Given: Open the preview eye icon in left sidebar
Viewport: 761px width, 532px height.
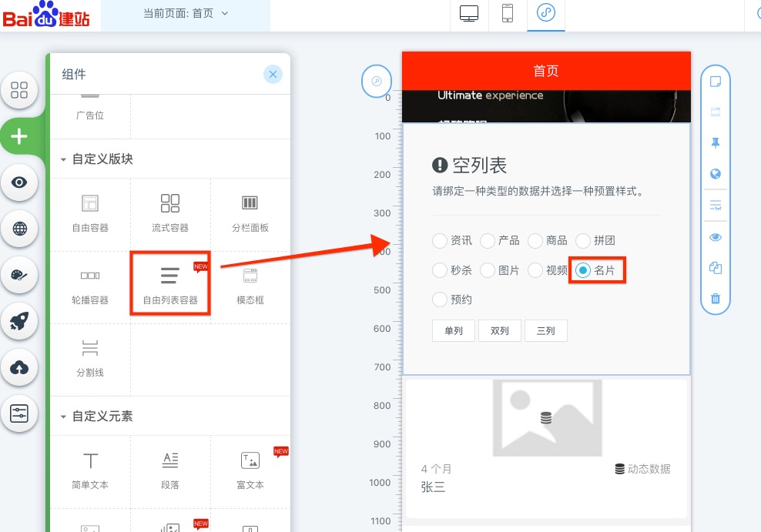Looking at the screenshot, I should pyautogui.click(x=19, y=182).
